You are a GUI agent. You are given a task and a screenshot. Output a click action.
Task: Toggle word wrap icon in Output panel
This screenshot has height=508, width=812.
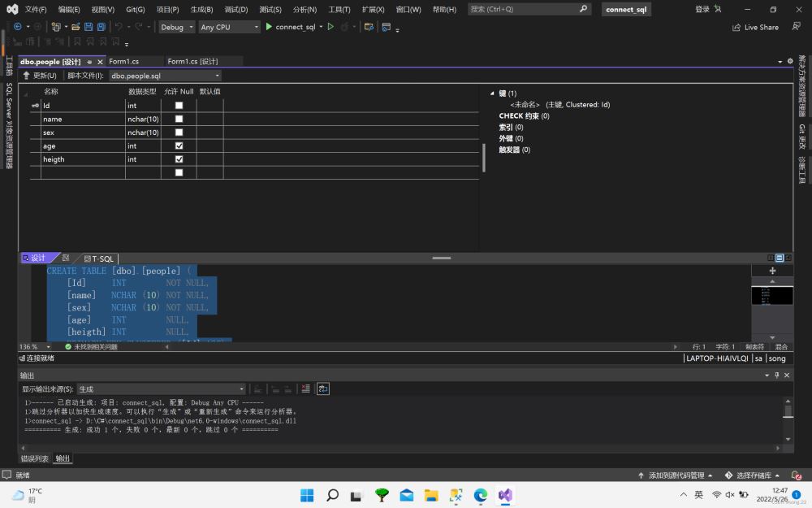(323, 389)
